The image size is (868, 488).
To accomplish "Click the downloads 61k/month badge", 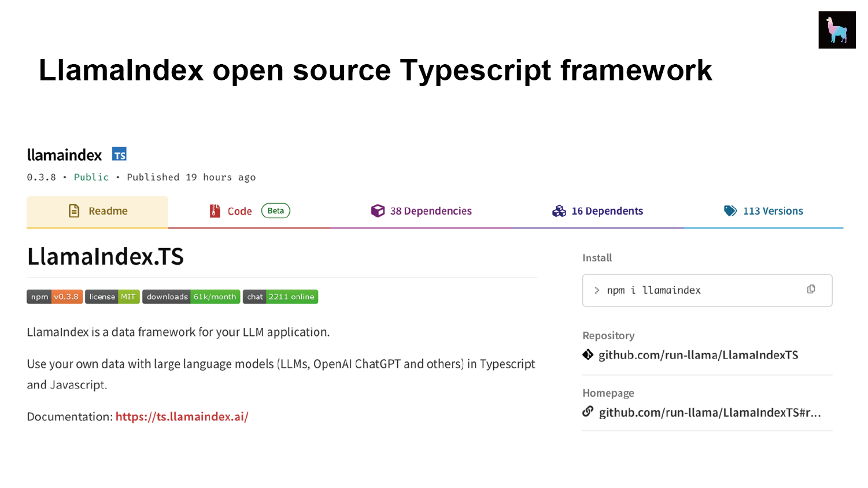I will [191, 297].
